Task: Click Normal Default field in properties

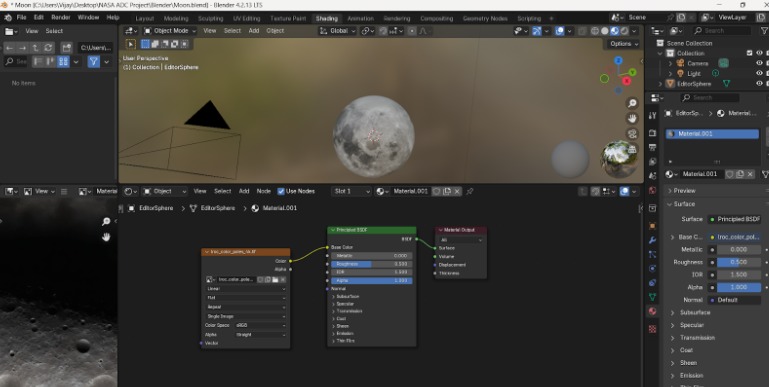Action: point(735,300)
